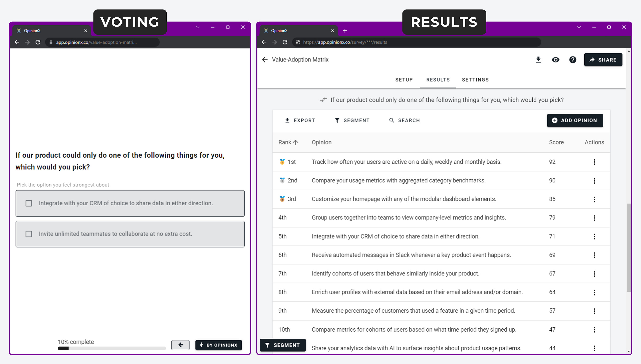Open actions menu for the score 44 row
Image resolution: width=641 pixels, height=364 pixels.
tap(594, 348)
